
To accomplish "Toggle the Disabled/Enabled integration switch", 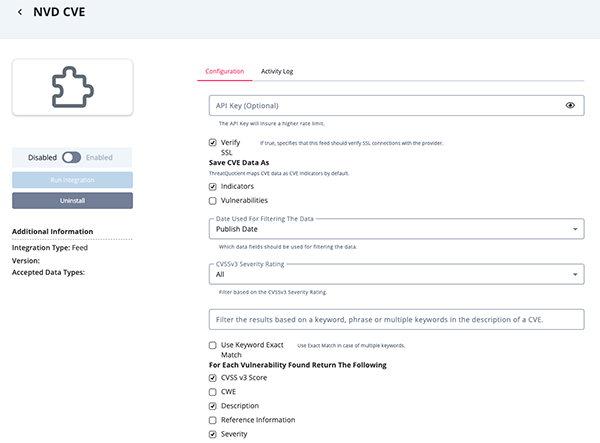I will coord(72,157).
